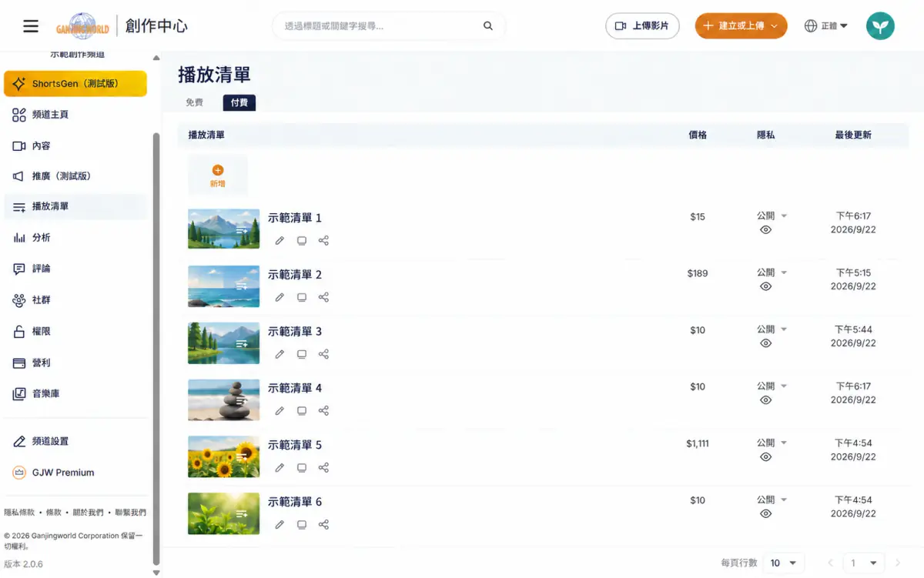Open 音樂庫 in the sidebar
The width and height of the screenshot is (924, 578).
(75, 393)
